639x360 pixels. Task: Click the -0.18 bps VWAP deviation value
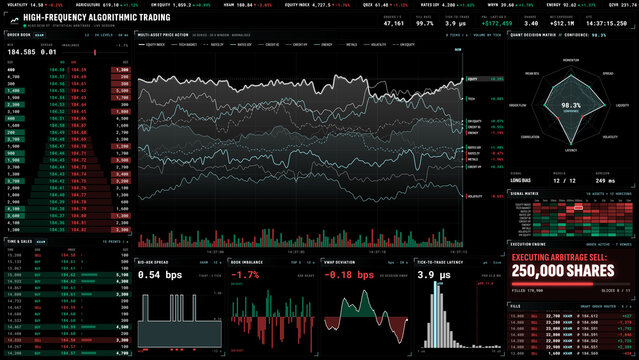coord(349,275)
